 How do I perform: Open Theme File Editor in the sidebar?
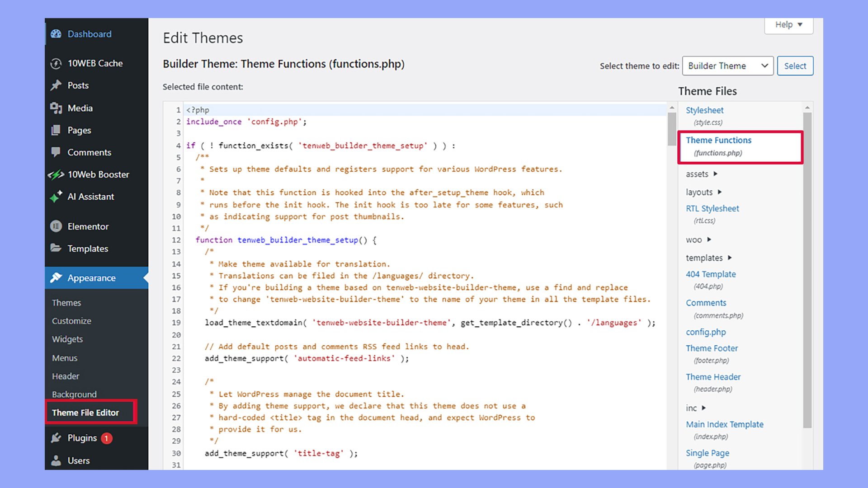[85, 413]
